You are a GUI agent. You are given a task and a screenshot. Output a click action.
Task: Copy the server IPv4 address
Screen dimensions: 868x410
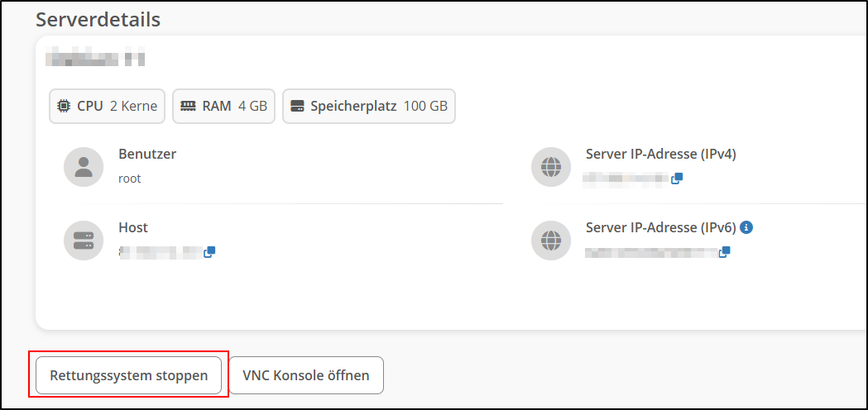677,178
